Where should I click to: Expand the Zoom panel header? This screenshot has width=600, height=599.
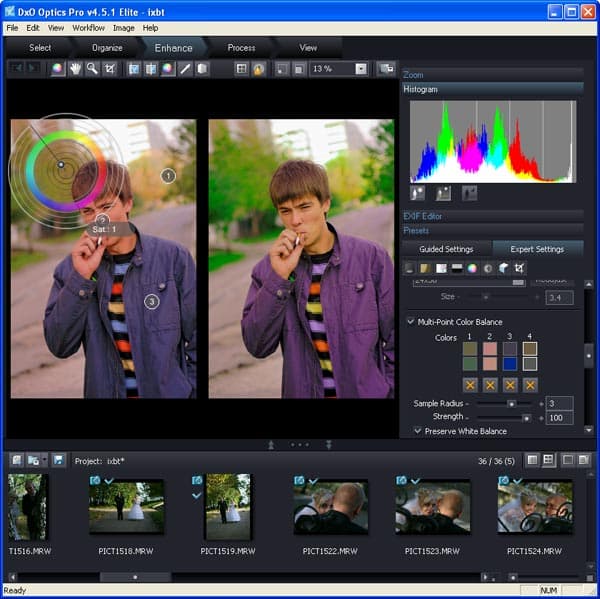point(492,75)
